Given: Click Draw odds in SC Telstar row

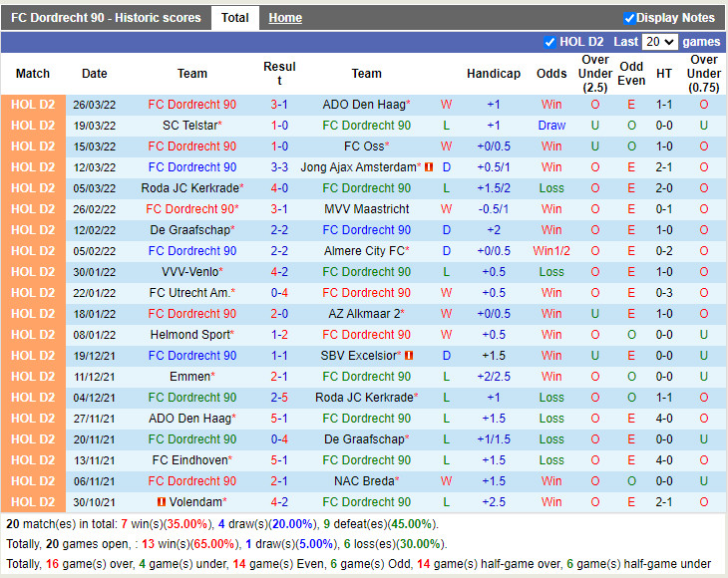Looking at the screenshot, I should 551,126.
